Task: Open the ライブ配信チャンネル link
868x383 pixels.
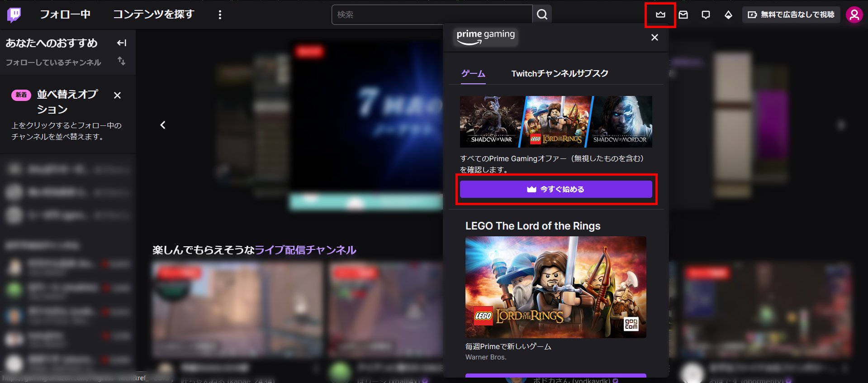Action: pos(305,250)
